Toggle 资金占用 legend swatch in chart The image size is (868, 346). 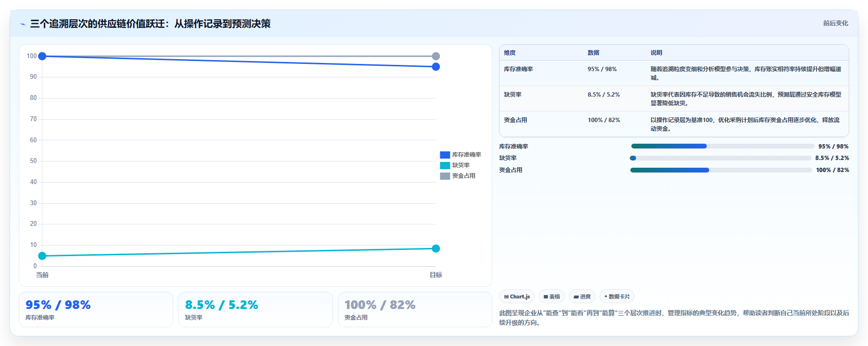click(445, 176)
